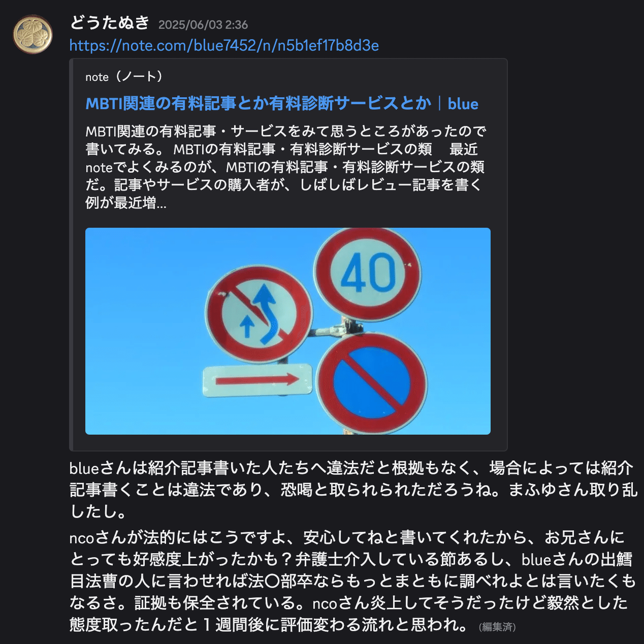Click the embed description starting MBTI関連の有料記事・サービス
644x644 pixels.
(x=285, y=167)
